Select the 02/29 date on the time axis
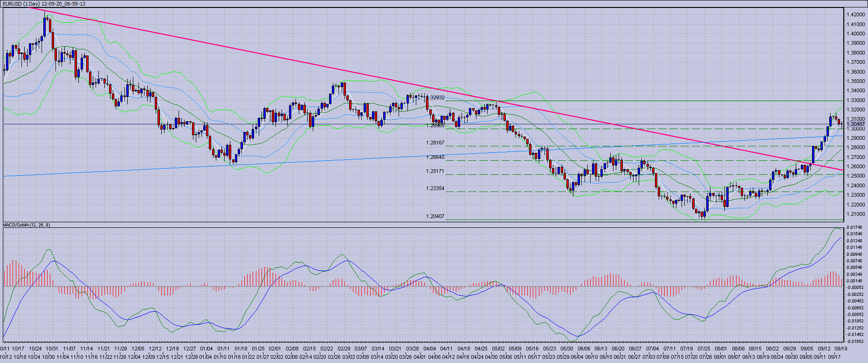This screenshot has width=868, height=363. [x=344, y=348]
